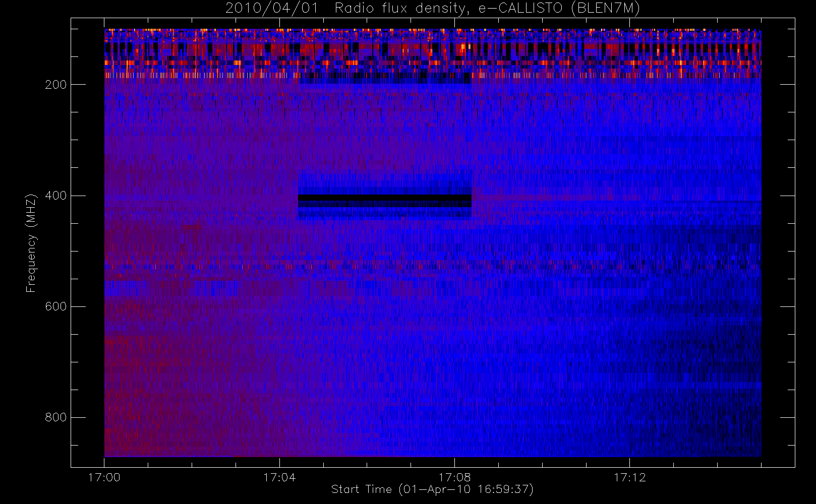Click the 17:04 time tick label
This screenshot has width=816, height=504.
(279, 477)
